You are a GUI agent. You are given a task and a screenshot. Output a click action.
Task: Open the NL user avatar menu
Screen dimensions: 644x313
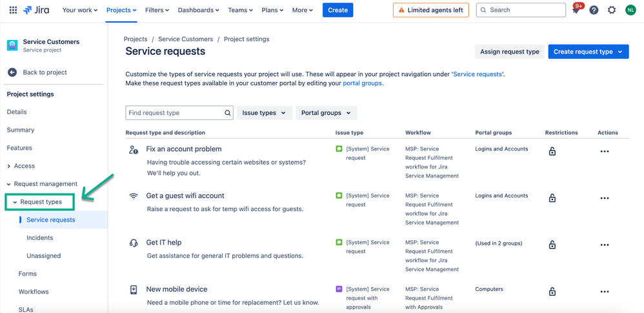click(x=630, y=10)
